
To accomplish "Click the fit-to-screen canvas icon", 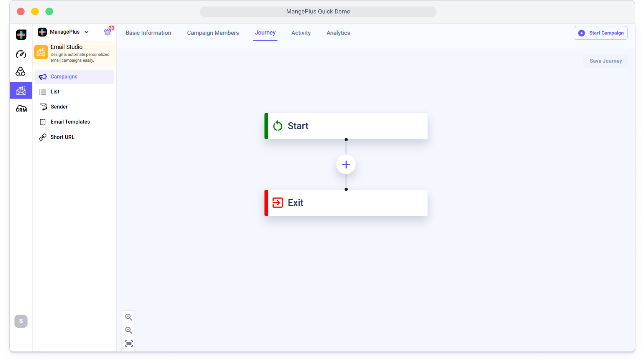I will [129, 344].
